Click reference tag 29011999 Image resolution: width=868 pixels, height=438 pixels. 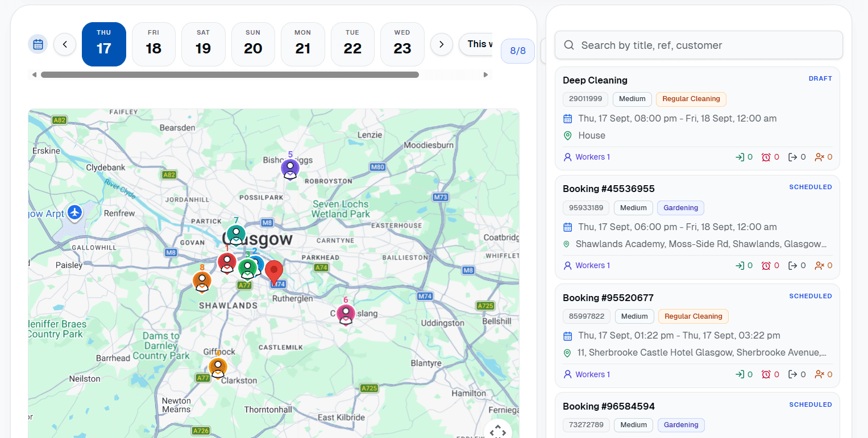585,99
